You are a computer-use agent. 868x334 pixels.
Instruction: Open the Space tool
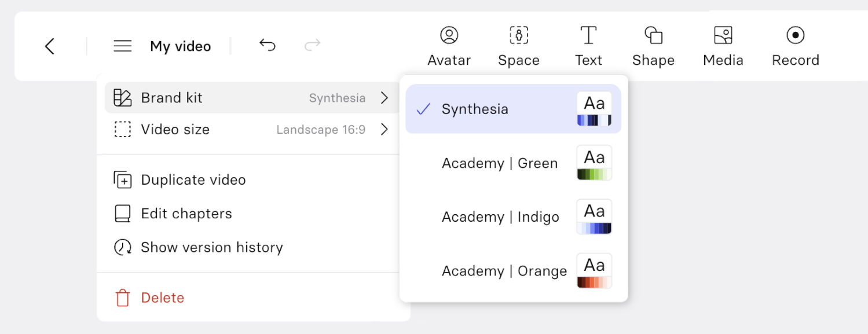(x=519, y=46)
